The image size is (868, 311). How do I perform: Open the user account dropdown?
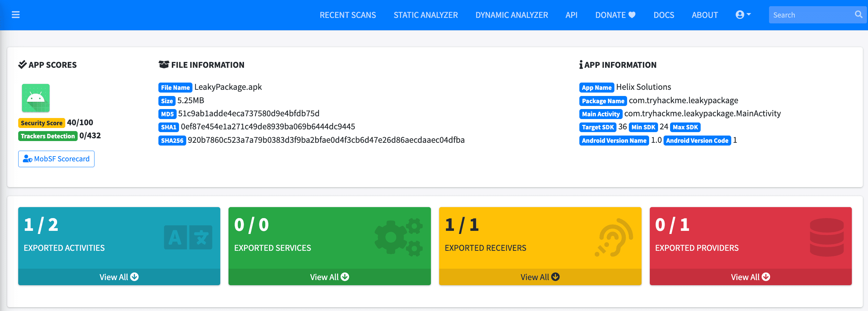(743, 15)
